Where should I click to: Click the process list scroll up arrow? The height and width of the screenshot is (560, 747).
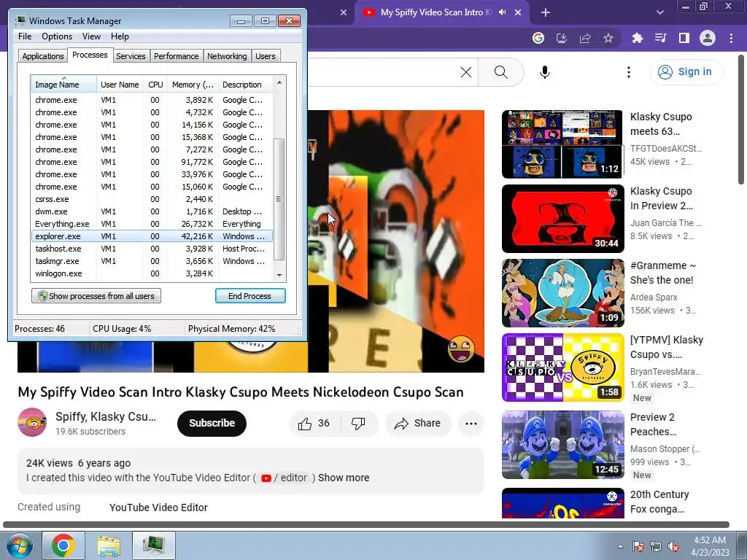point(279,82)
